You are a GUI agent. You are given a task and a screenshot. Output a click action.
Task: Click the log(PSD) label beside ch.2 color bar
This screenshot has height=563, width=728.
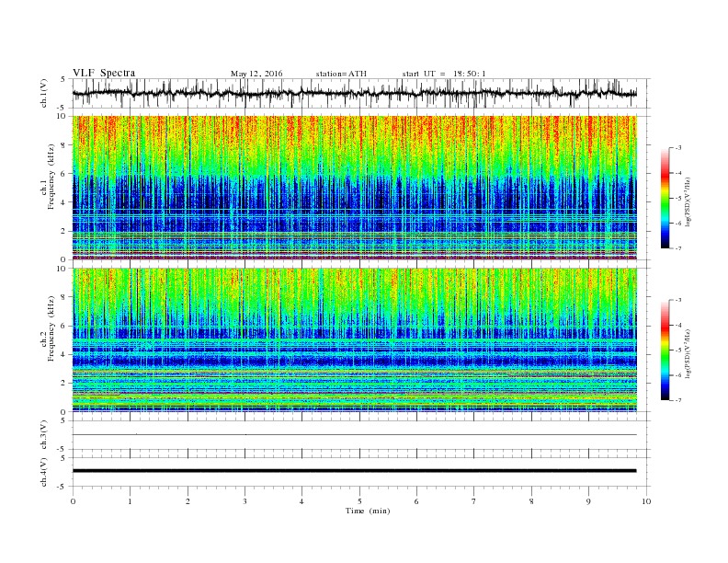tap(688, 352)
